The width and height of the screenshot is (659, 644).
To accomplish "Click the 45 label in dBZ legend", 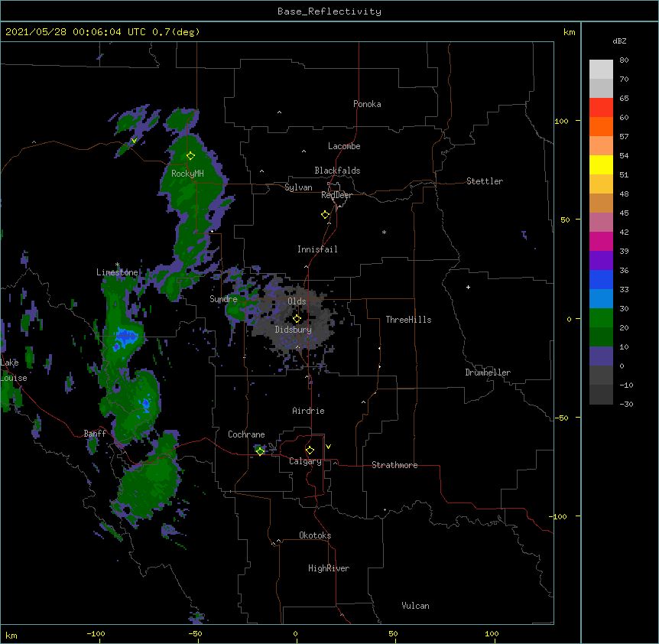I will (x=624, y=213).
